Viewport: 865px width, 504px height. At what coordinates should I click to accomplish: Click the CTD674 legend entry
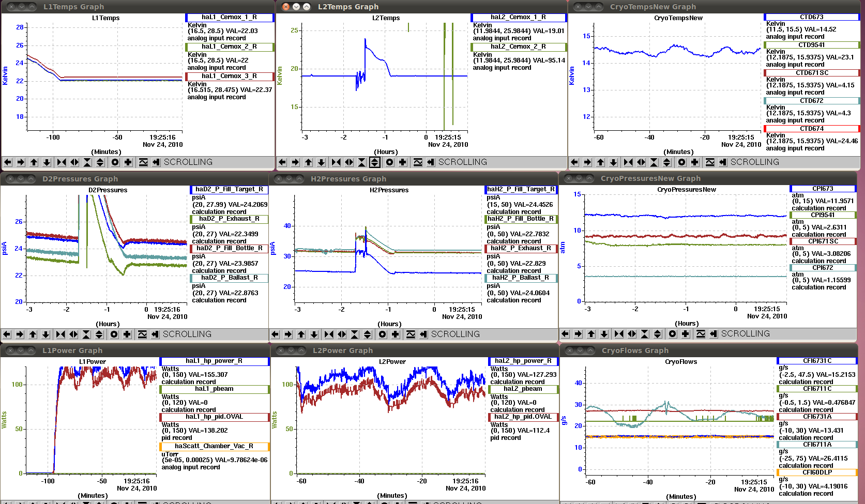point(812,129)
